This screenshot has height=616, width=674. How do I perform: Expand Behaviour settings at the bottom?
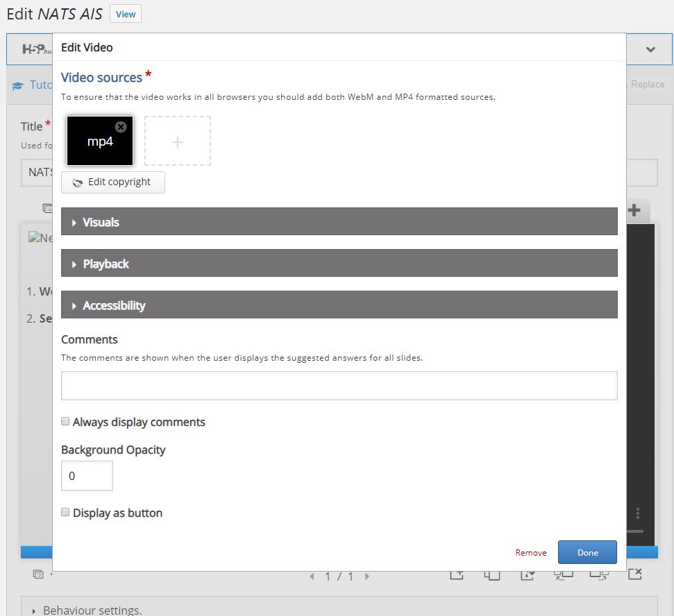tap(90, 609)
